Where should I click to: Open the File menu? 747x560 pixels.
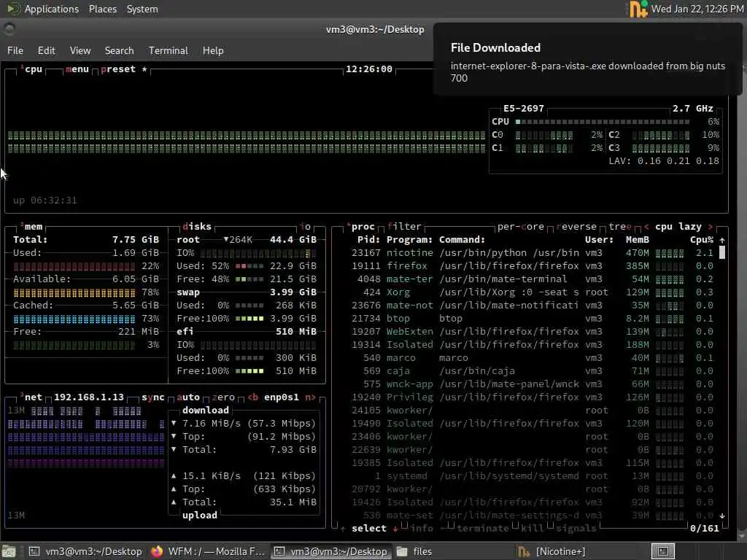[15, 50]
